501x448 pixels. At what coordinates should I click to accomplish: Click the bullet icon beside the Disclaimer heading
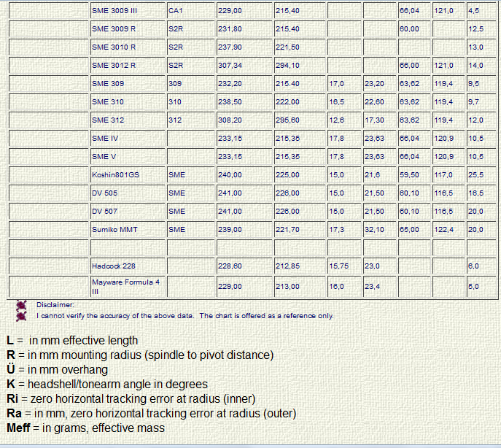22,305
